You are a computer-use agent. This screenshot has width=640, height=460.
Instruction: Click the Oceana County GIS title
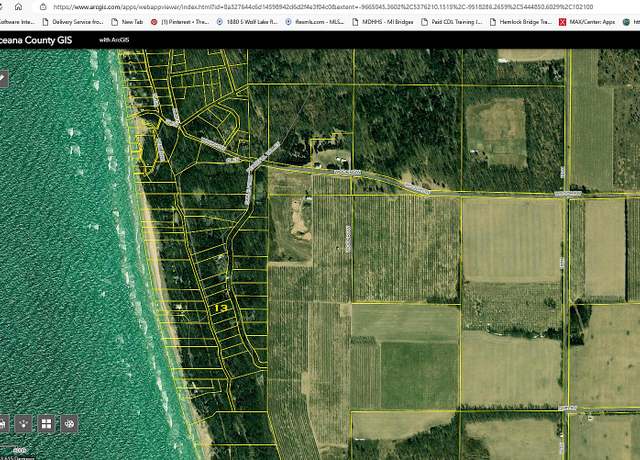(36, 40)
